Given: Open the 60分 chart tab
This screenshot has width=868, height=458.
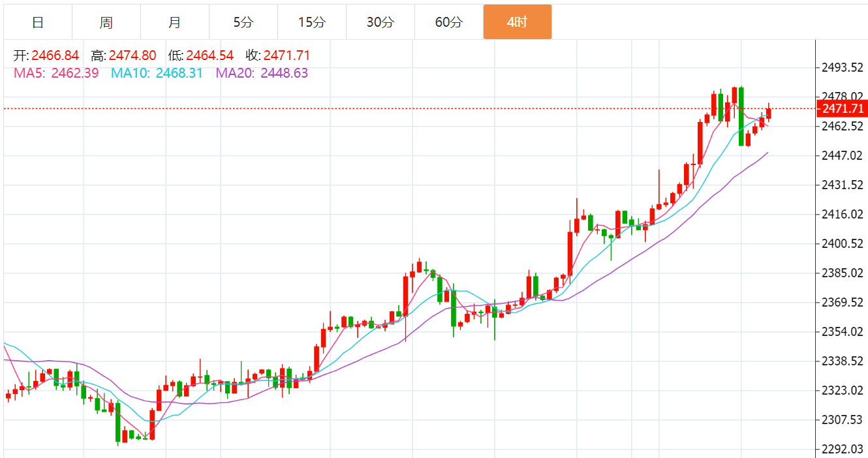Looking at the screenshot, I should (449, 22).
